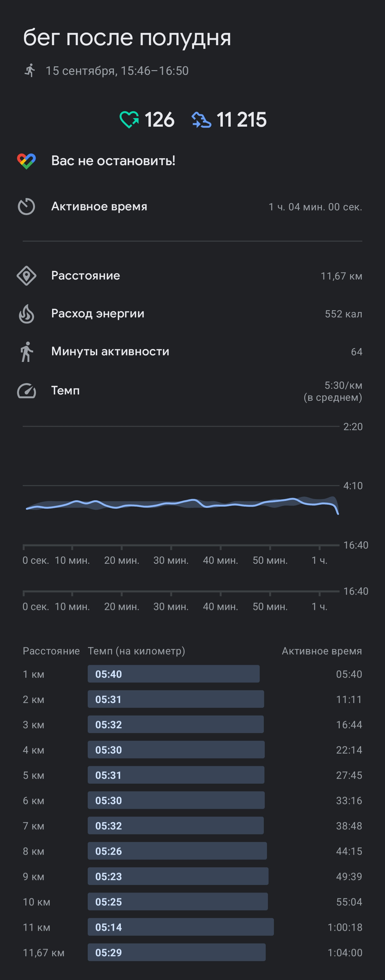Select the 1 км split bar 05:40
This screenshot has width=385, height=980.
174,674
